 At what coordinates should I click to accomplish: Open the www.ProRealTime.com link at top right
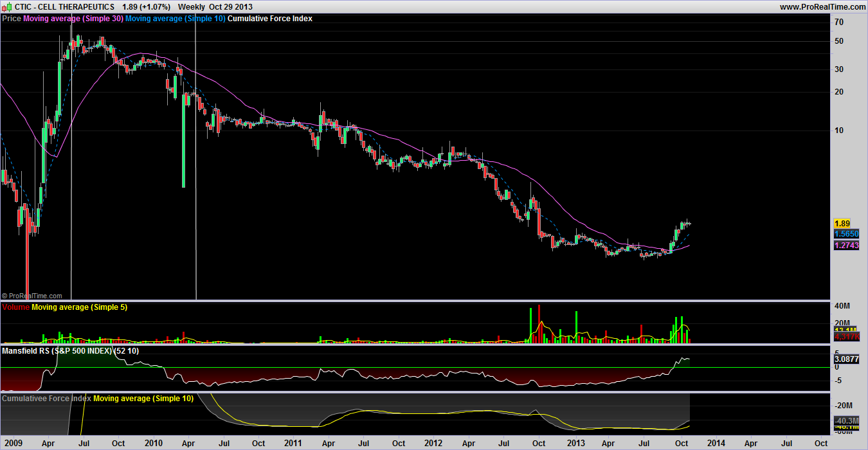point(822,6)
